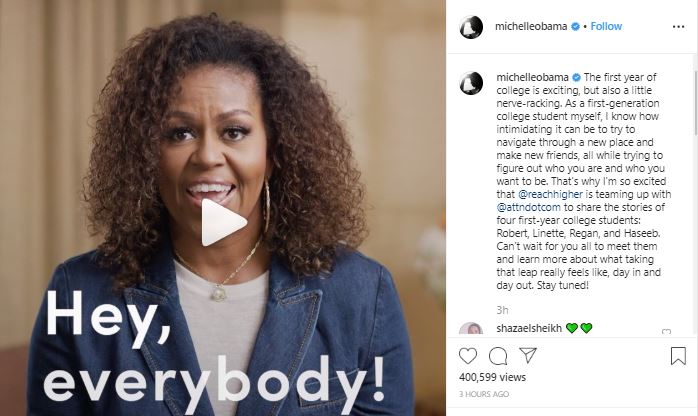Screen dimensions: 698x416
Task: Click the verified badge next to header username
Action: click(575, 27)
